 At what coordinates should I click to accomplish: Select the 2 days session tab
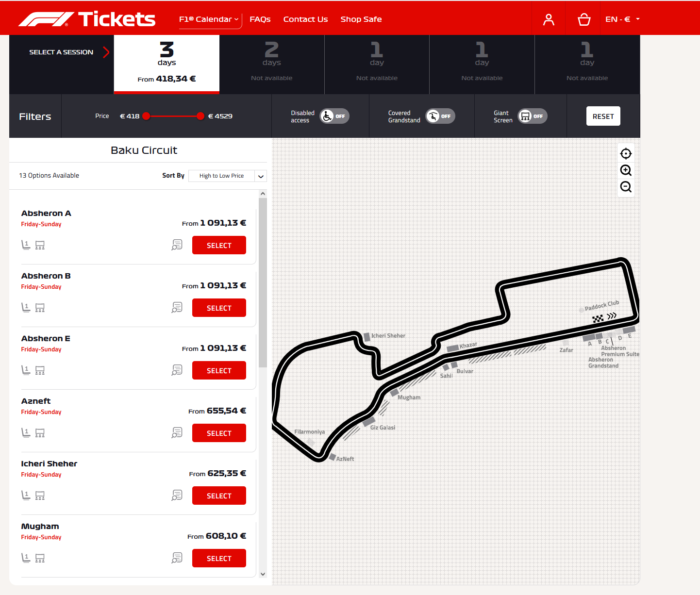coord(272,64)
